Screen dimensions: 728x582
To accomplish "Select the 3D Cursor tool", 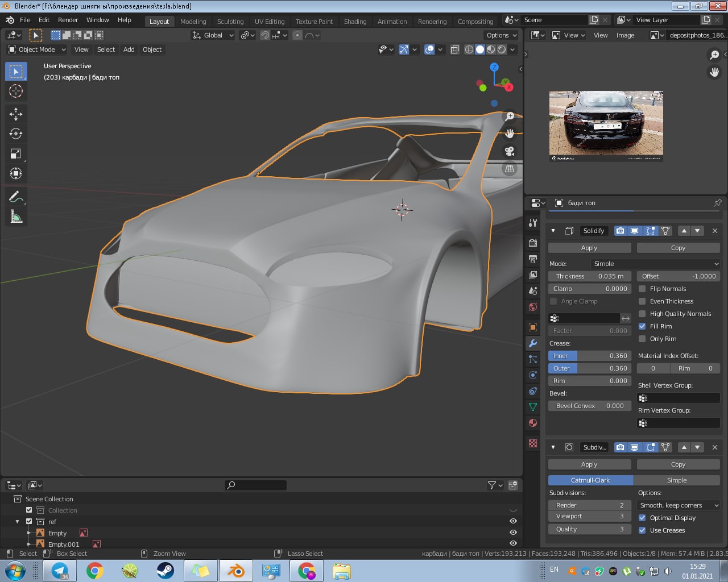I will pos(16,91).
